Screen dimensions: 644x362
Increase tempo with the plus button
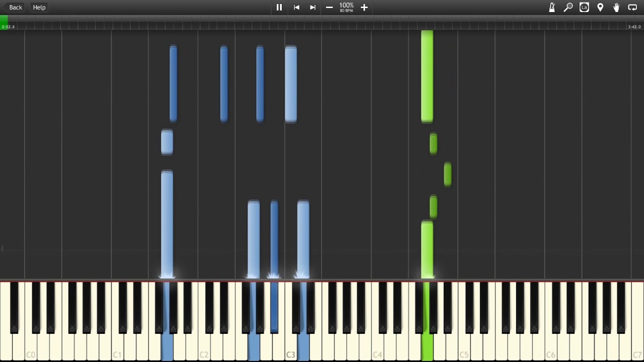[x=364, y=7]
